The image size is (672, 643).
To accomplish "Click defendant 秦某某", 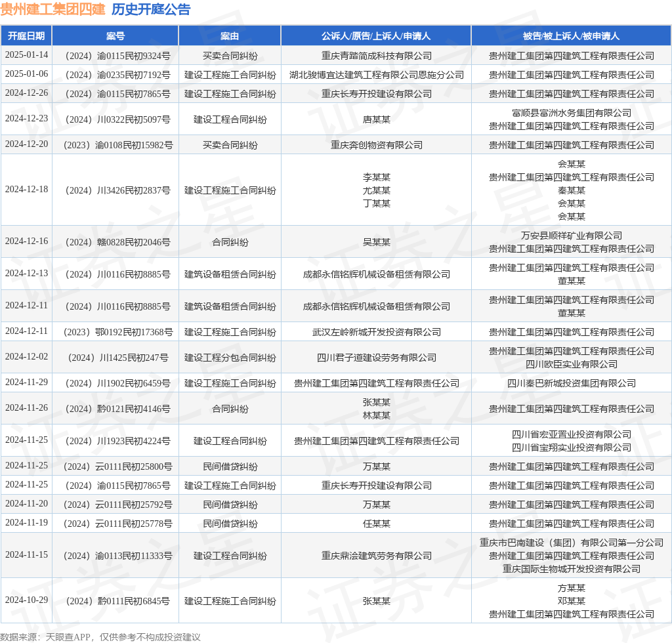I will pos(572,191).
